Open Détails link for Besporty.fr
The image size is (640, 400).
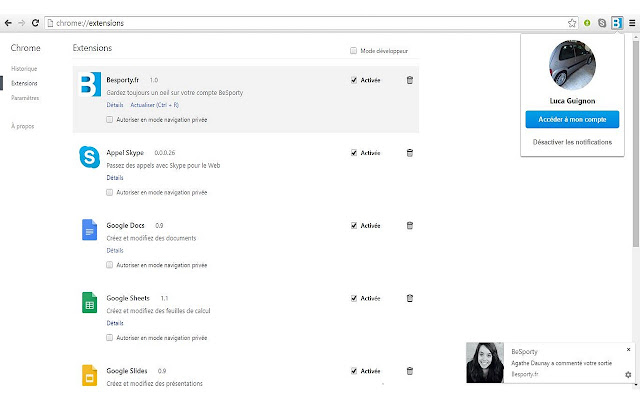(x=115, y=105)
